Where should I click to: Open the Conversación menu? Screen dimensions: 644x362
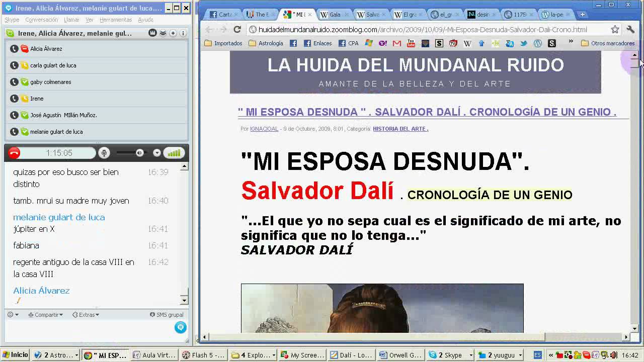41,20
